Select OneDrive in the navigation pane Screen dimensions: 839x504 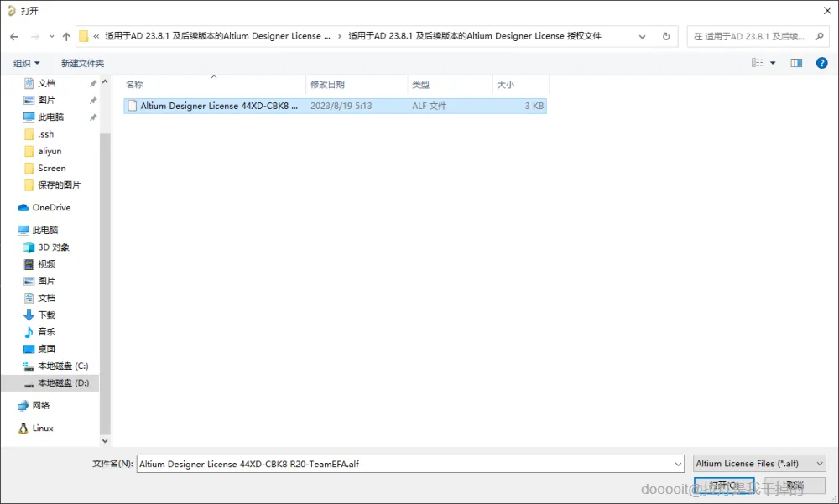(x=51, y=208)
